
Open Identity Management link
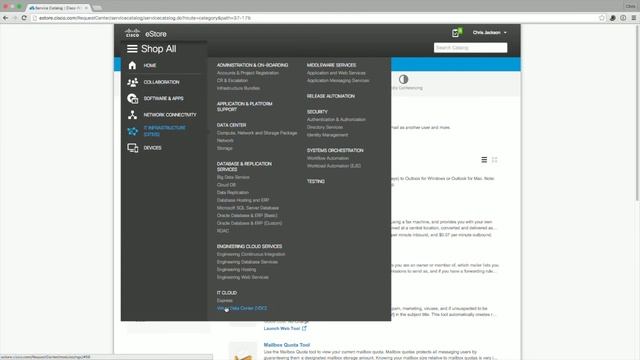coord(327,135)
